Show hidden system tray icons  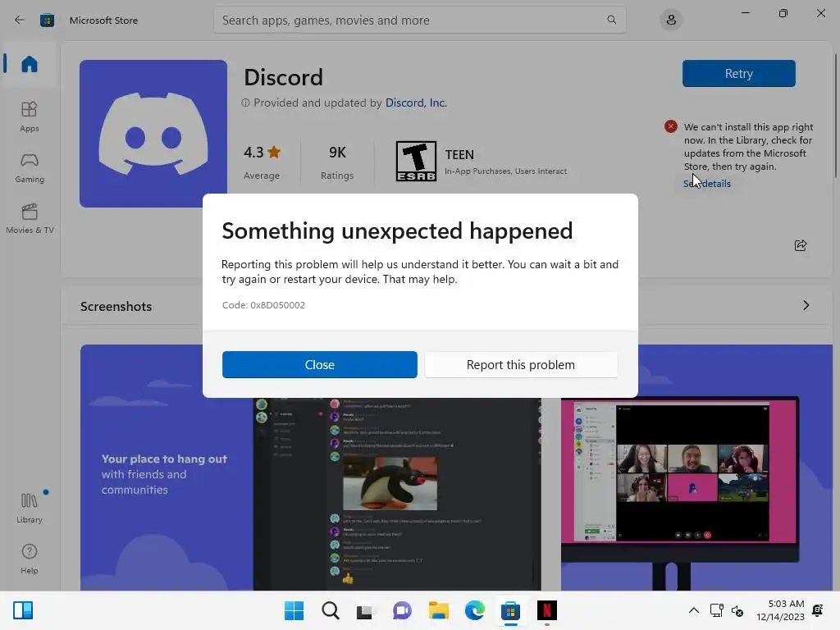click(x=693, y=610)
